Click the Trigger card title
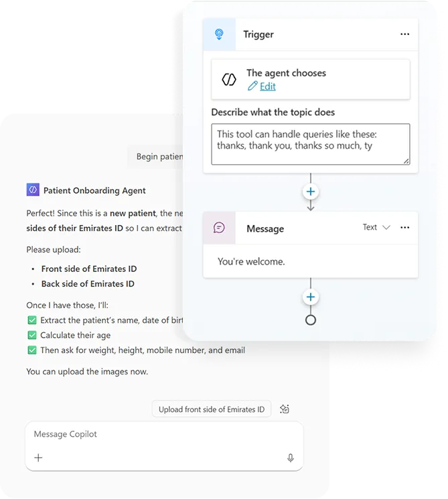The width and height of the screenshot is (448, 499). pos(258,34)
